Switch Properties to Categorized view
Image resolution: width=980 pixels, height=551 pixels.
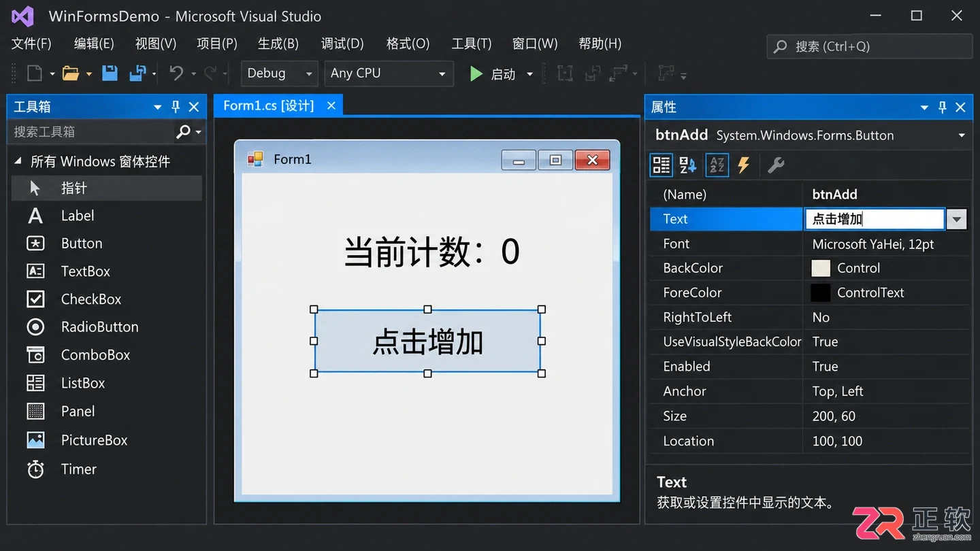[x=661, y=165]
